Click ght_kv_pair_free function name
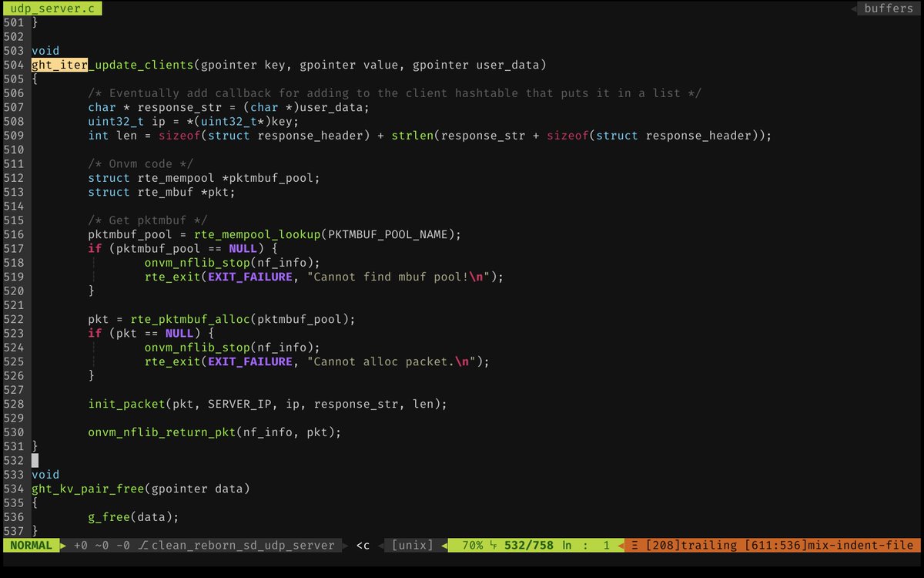The width and height of the screenshot is (924, 578). [88, 489]
